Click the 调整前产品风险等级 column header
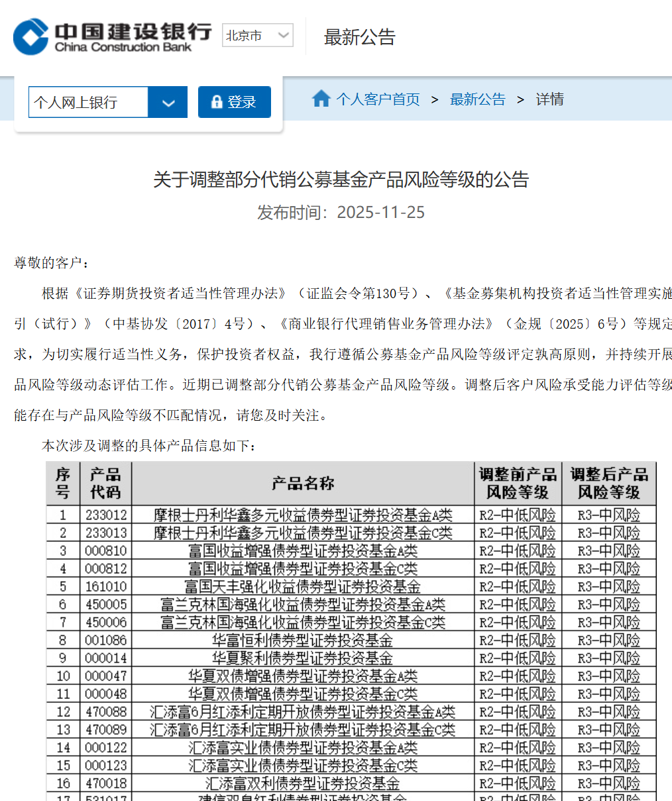This screenshot has height=801, width=672. [516, 483]
